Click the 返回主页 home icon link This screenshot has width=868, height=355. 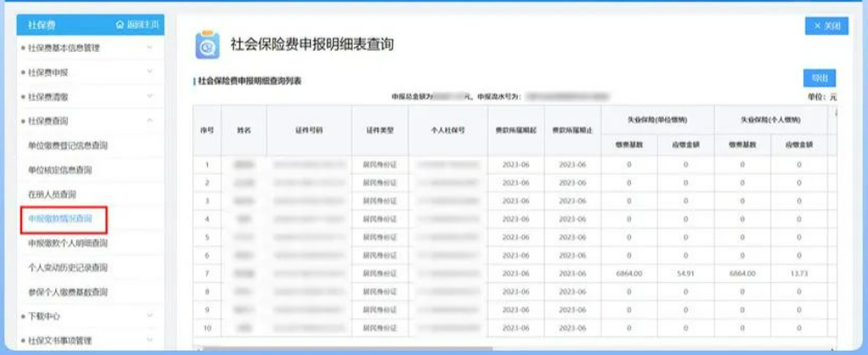pyautogui.click(x=138, y=25)
